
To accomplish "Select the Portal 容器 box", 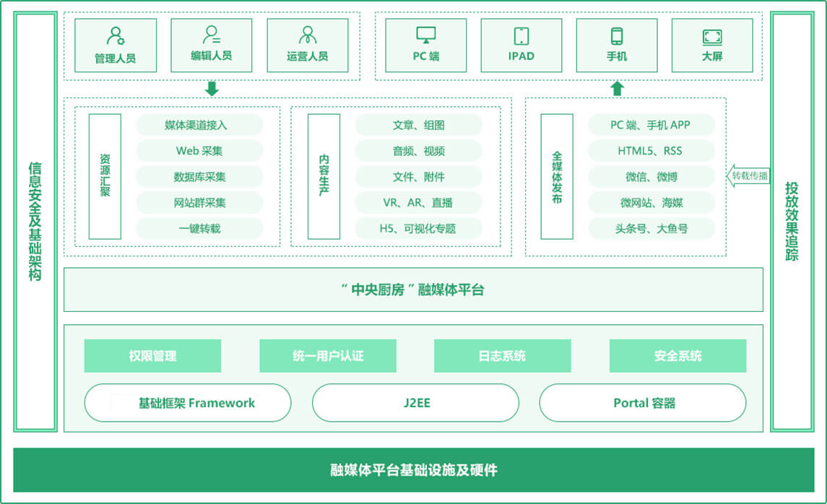I will click(643, 403).
